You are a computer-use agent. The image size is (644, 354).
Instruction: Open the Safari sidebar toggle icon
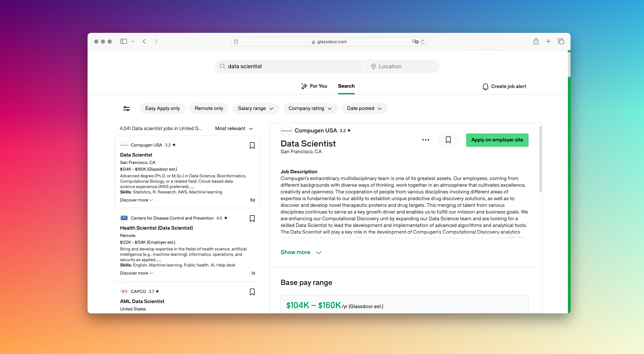123,41
